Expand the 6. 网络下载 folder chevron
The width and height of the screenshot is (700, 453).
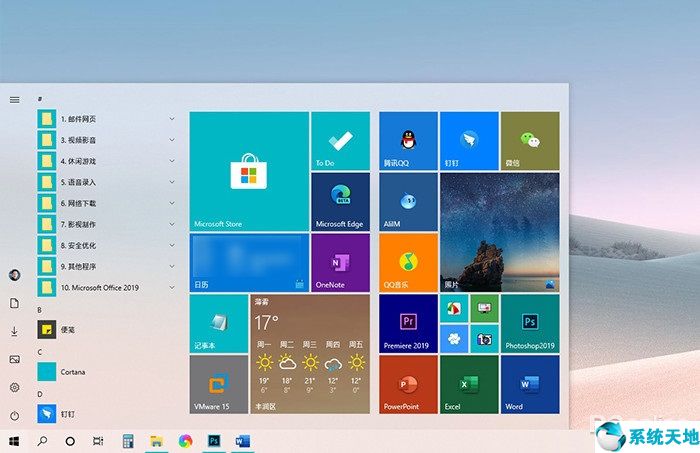click(172, 203)
